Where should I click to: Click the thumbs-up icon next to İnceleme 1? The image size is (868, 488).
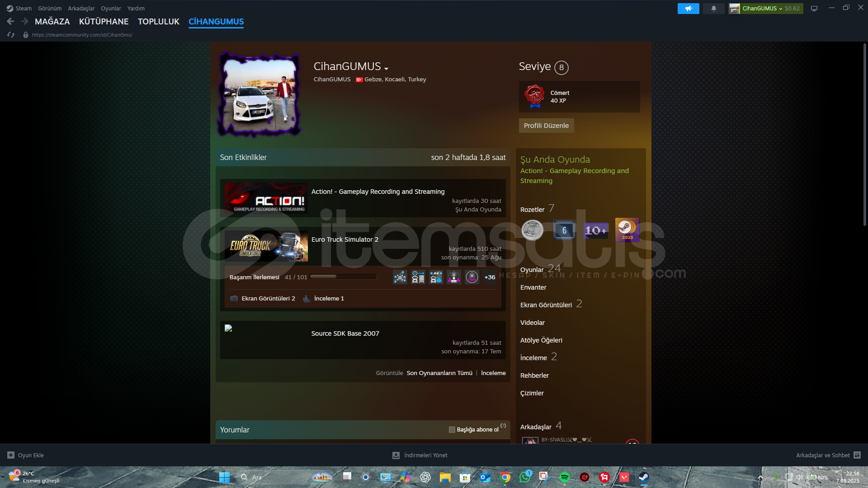(x=306, y=298)
